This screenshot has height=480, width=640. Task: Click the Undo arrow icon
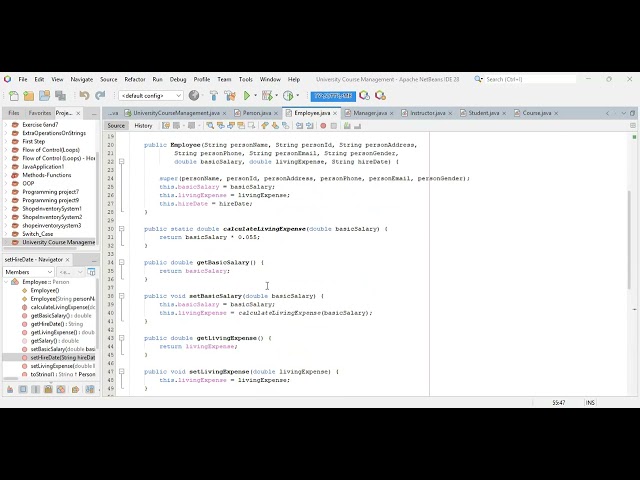84,96
